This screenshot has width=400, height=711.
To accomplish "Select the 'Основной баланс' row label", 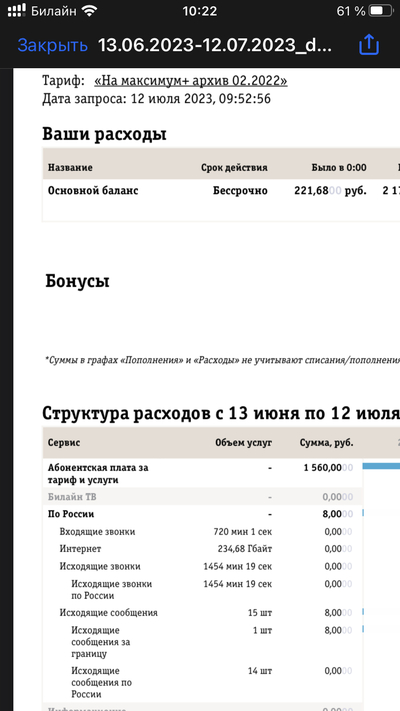I will click(93, 190).
